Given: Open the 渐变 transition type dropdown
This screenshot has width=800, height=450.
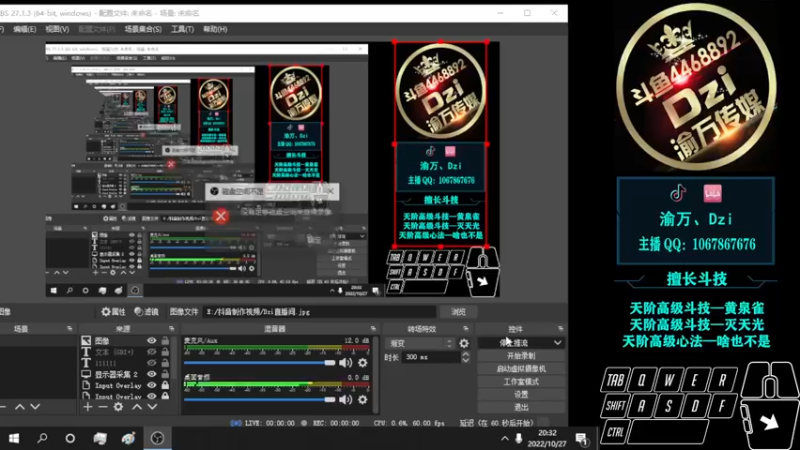Looking at the screenshot, I should 421,343.
